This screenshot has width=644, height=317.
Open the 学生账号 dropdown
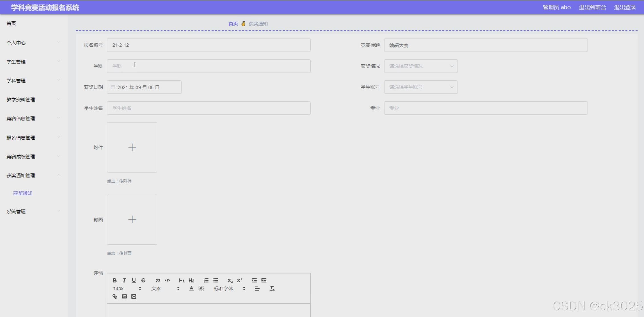pyautogui.click(x=420, y=87)
